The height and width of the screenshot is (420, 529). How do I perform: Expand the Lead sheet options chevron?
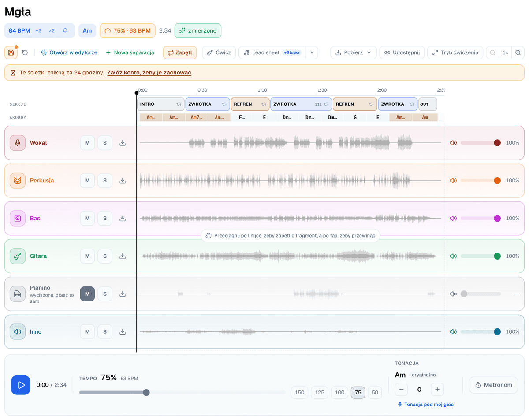click(312, 52)
